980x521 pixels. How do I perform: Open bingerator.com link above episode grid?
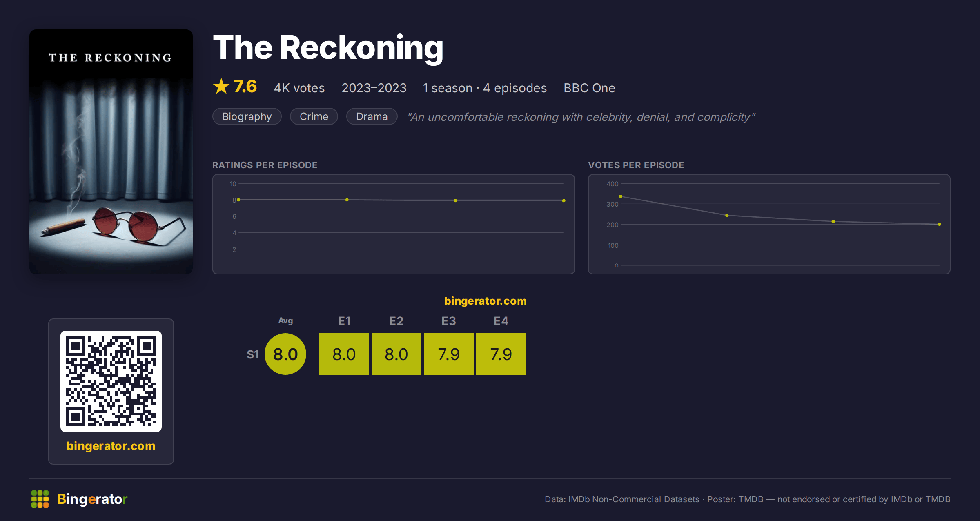486,301
